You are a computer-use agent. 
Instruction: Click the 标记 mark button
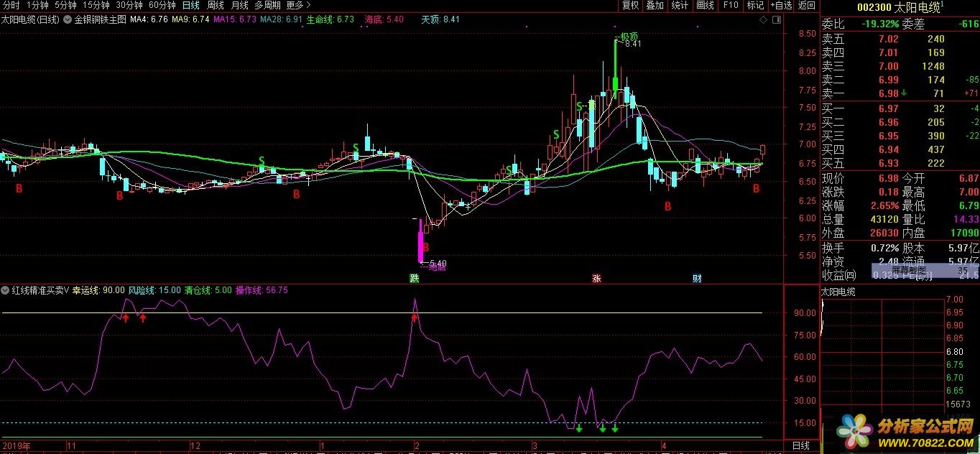pos(755,5)
